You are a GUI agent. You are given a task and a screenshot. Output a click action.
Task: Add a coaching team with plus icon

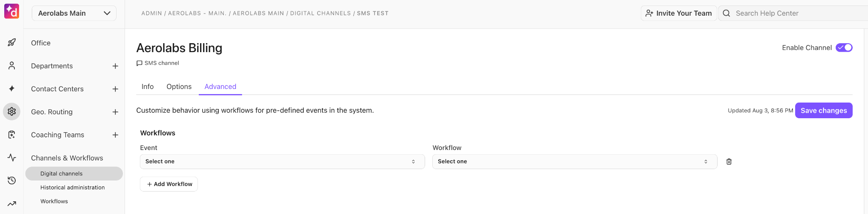[115, 135]
